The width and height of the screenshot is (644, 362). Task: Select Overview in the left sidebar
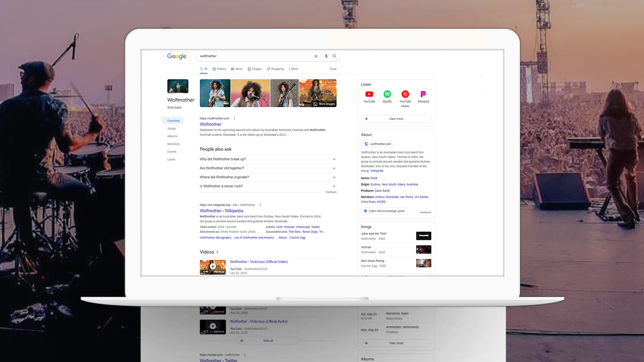173,121
